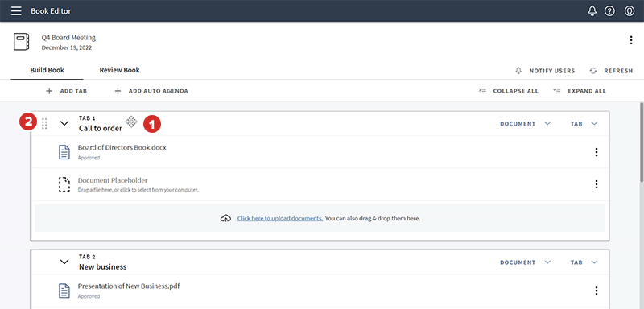Open Document Placeholder three-dot menu
Image resolution: width=644 pixels, height=309 pixels.
[596, 184]
